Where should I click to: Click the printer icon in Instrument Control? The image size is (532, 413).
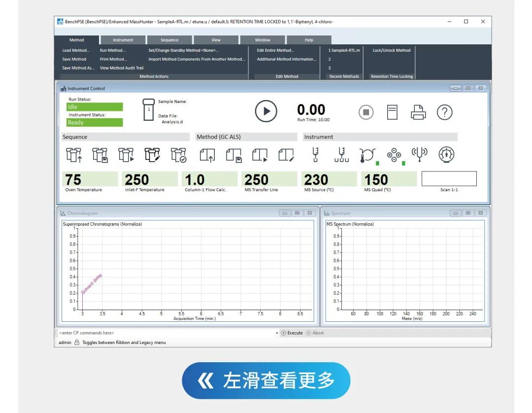coord(418,112)
